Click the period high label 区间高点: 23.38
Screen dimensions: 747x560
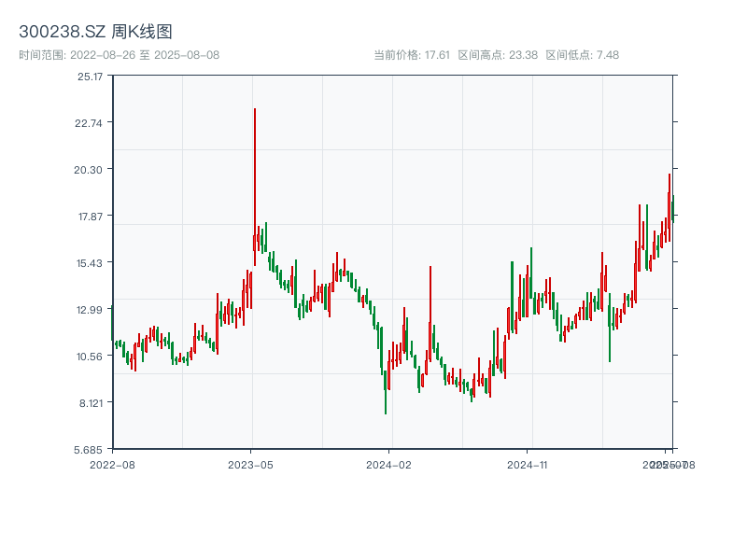pos(498,55)
